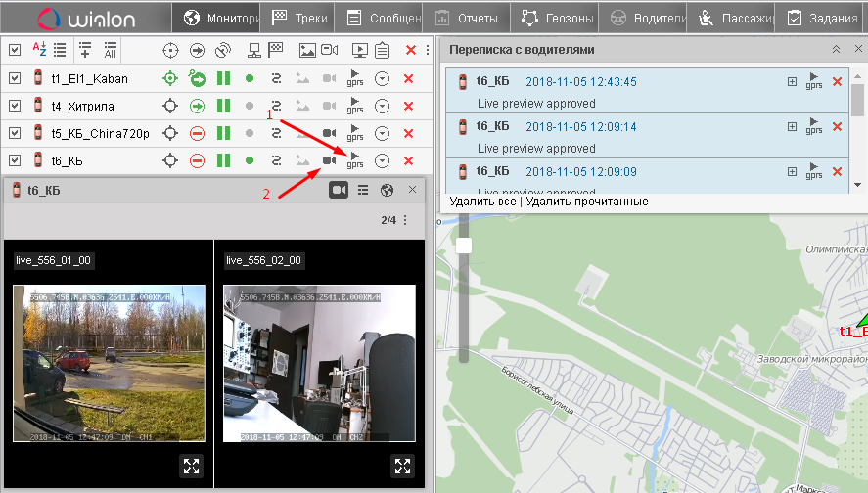The width and height of the screenshot is (868, 493).
Task: Click the map zoom slider handle
Action: point(464,245)
